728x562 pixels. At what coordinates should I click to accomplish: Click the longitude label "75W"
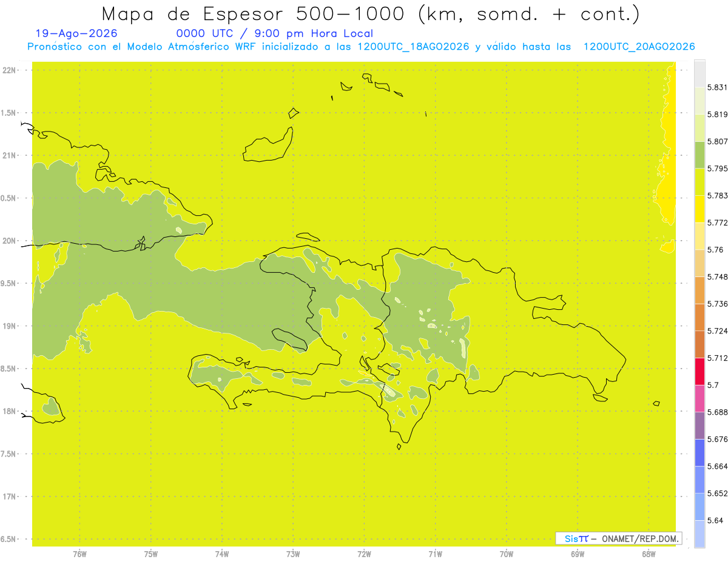(151, 554)
